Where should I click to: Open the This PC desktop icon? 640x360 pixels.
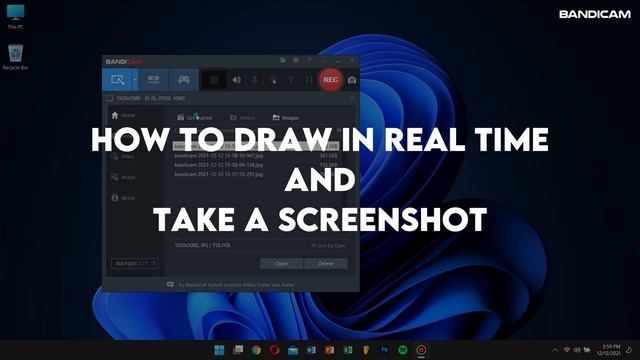point(16,17)
